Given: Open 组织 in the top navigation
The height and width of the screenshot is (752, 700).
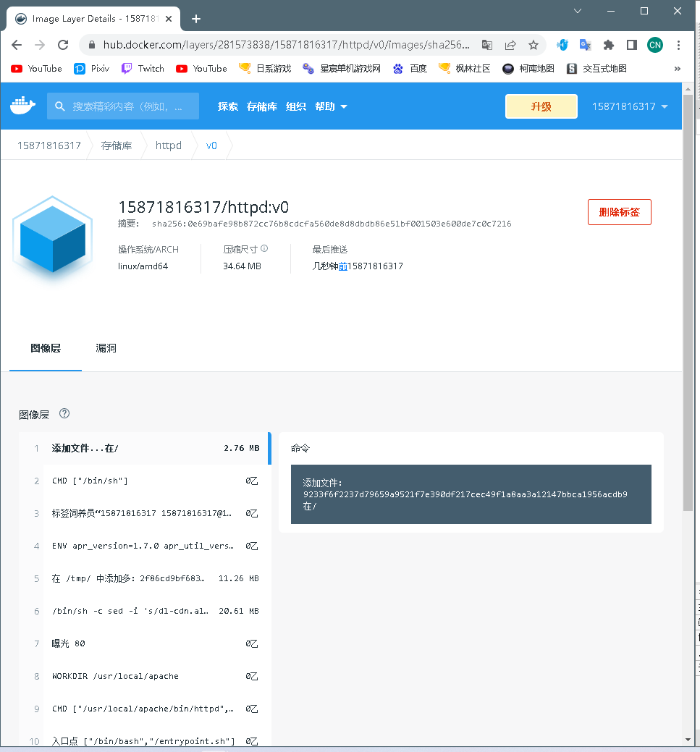Looking at the screenshot, I should pyautogui.click(x=296, y=106).
